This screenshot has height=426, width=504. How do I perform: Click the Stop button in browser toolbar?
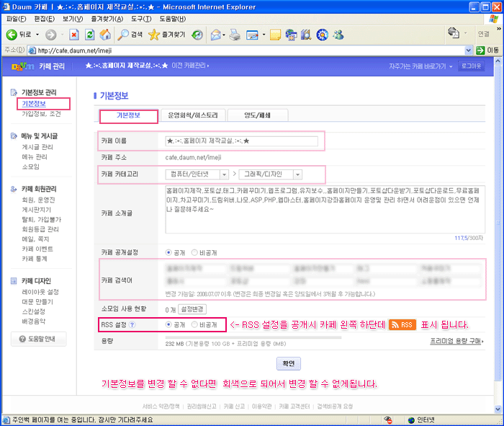pyautogui.click(x=73, y=34)
